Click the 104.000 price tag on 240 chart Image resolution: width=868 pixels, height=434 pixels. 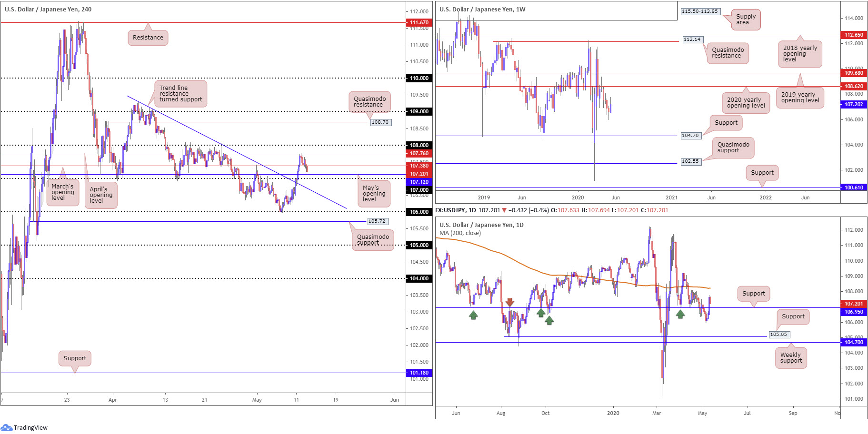pyautogui.click(x=419, y=278)
